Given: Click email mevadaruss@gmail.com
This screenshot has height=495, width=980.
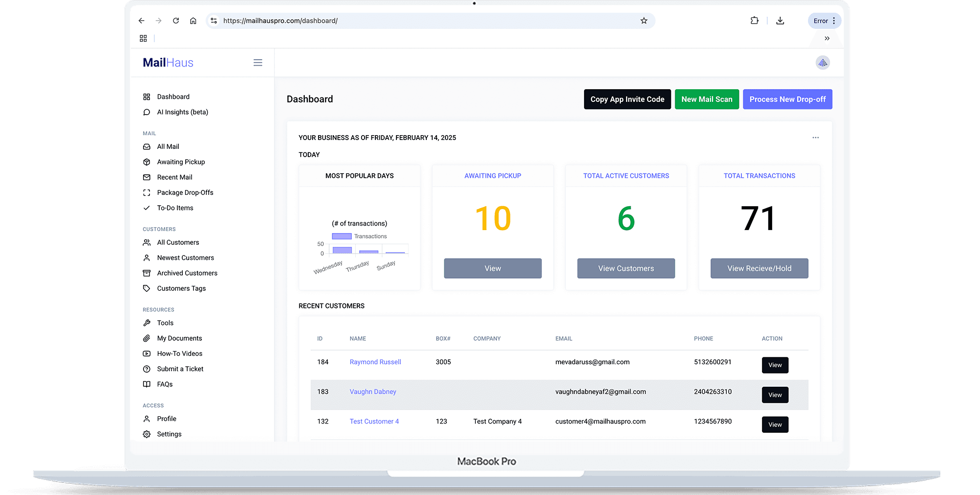Looking at the screenshot, I should 592,362.
